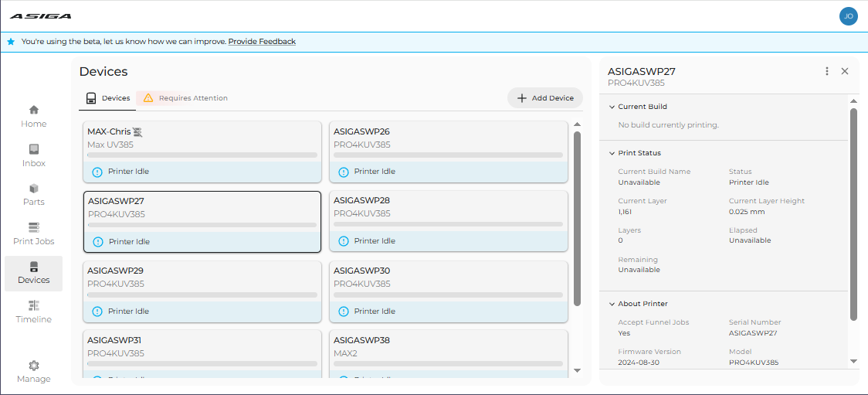Go to the Parts section
Screen dimensions: 868x395
pos(34,195)
